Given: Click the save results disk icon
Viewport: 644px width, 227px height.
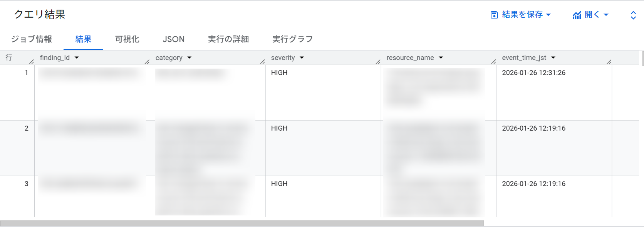Looking at the screenshot, I should click(494, 15).
